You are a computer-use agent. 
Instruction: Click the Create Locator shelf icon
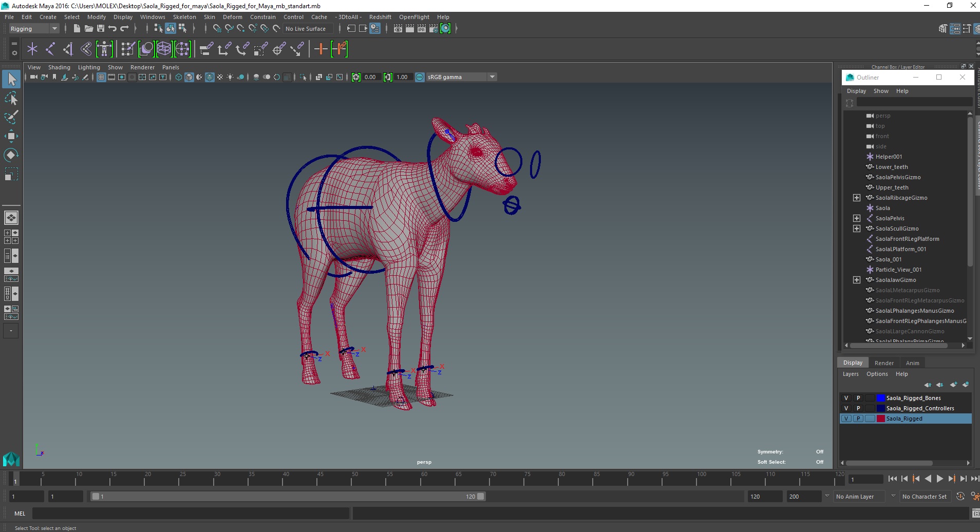tap(32, 49)
